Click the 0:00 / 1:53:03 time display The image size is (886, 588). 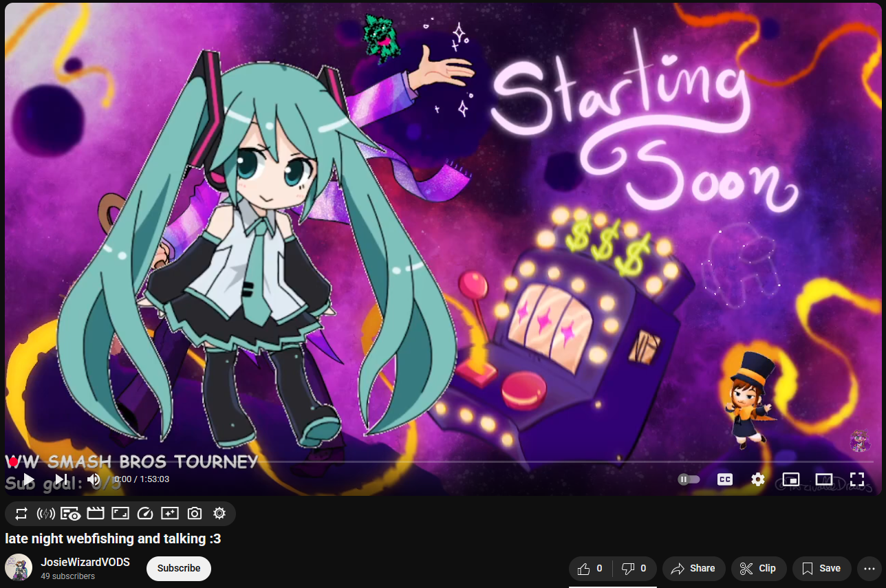pos(142,479)
